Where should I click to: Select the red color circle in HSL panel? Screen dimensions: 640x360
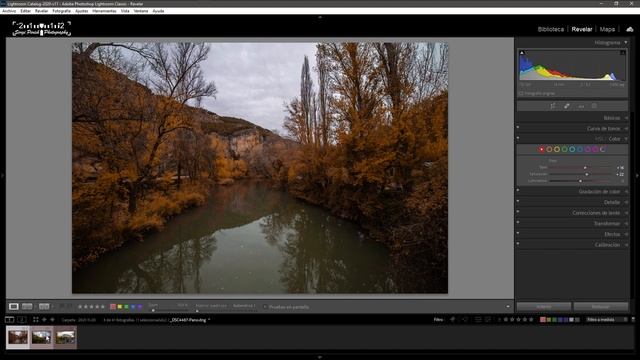(541, 149)
